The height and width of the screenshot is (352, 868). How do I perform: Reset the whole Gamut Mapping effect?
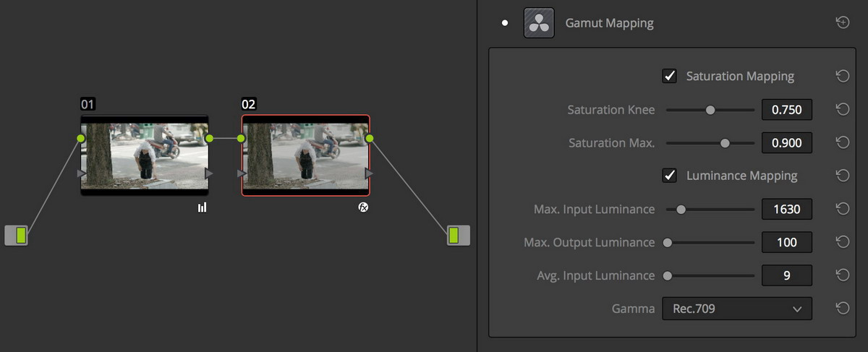click(842, 23)
